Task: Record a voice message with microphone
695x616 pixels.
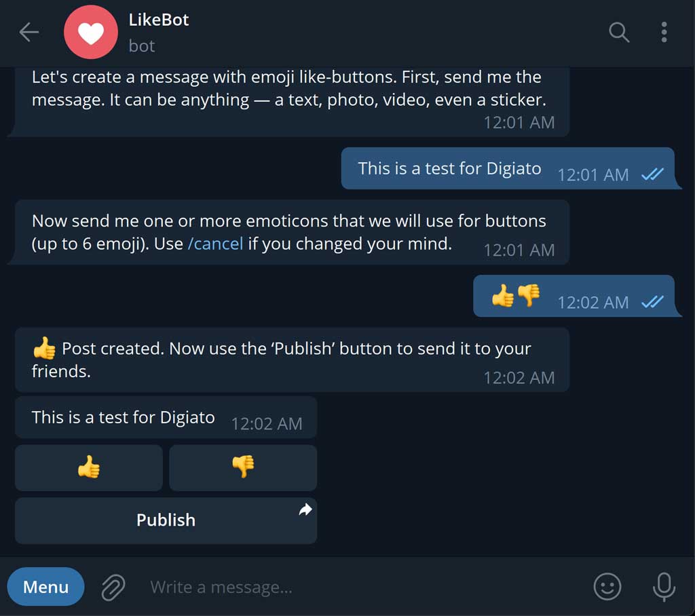Action: click(x=664, y=587)
